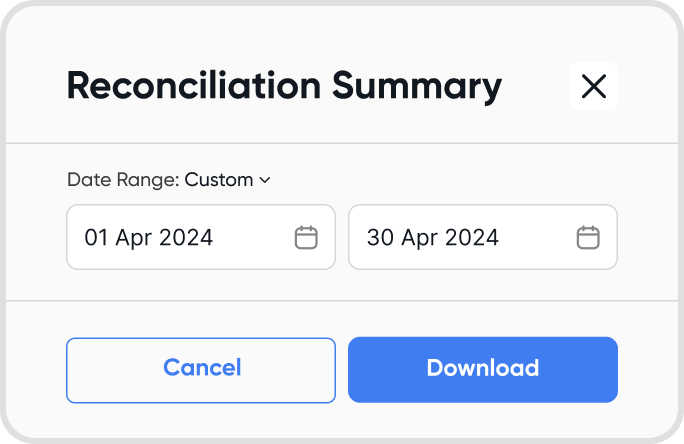
Task: Open the start date calendar picker icon
Action: 306,237
